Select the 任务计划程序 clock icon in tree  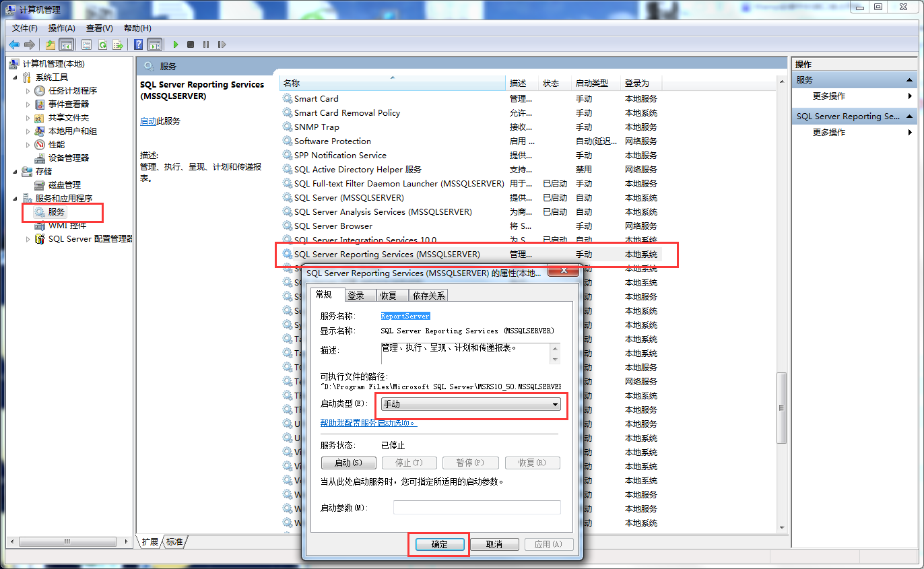click(40, 90)
